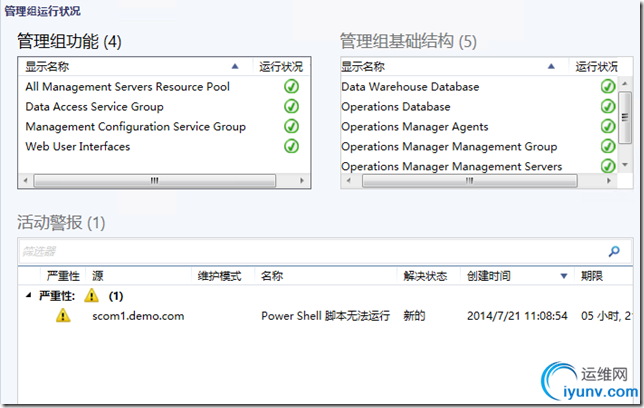Screen dimensions: 644x408
Task: Toggle sort arrow on 创建时间 column
Action: (x=564, y=276)
